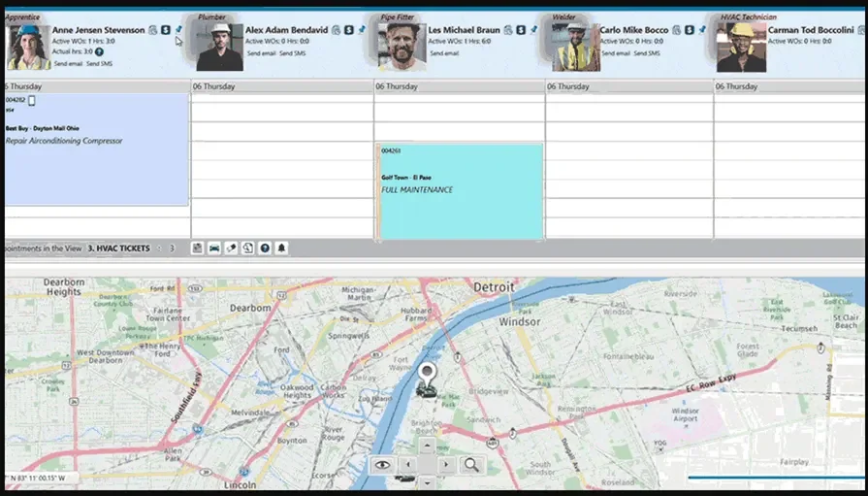Screen dimensions: 868x496
Task: Send email to Les Michael Braun
Action: pos(444,53)
